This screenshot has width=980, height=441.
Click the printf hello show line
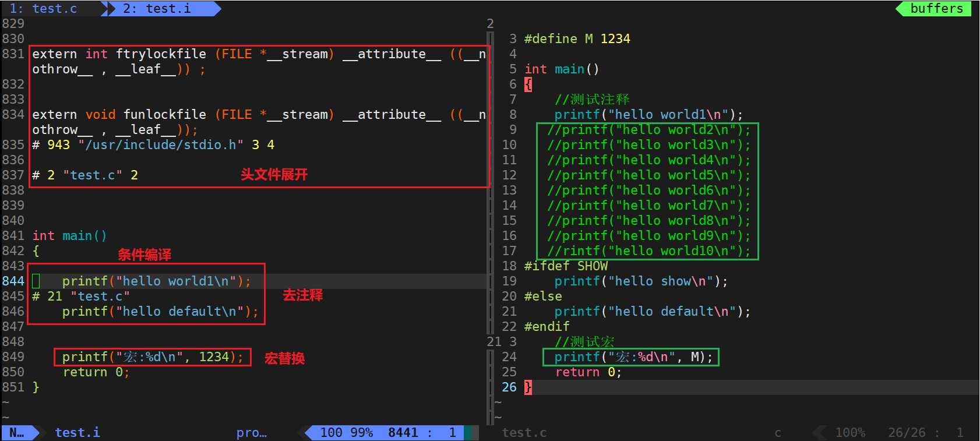tap(641, 281)
